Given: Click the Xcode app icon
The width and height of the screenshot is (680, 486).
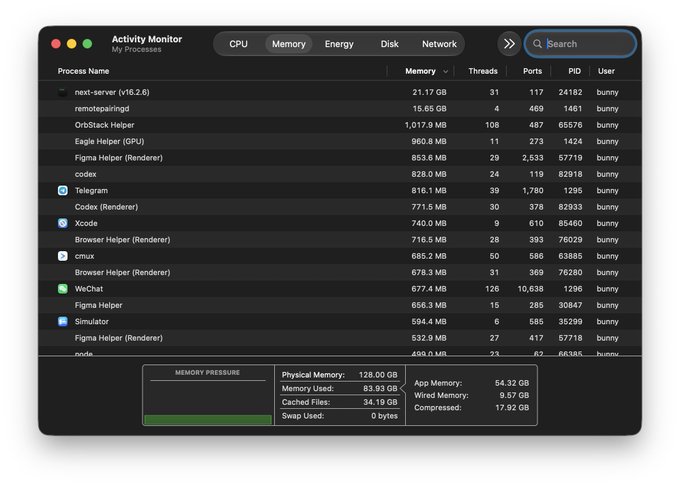Looking at the screenshot, I should coord(63,223).
